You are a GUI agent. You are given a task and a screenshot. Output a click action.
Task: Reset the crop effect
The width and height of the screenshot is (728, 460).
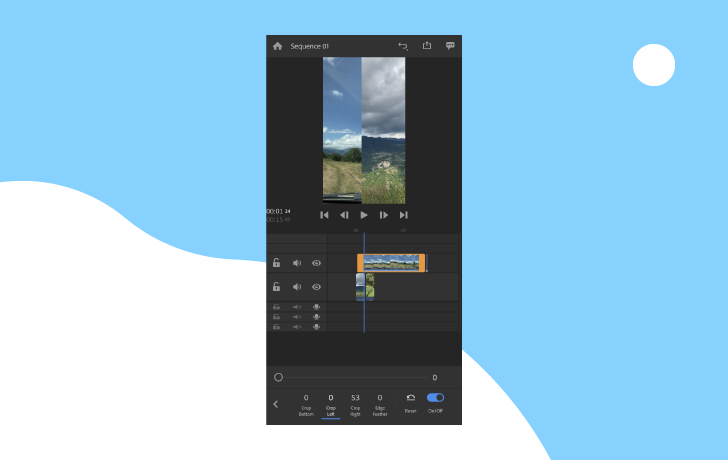click(410, 403)
